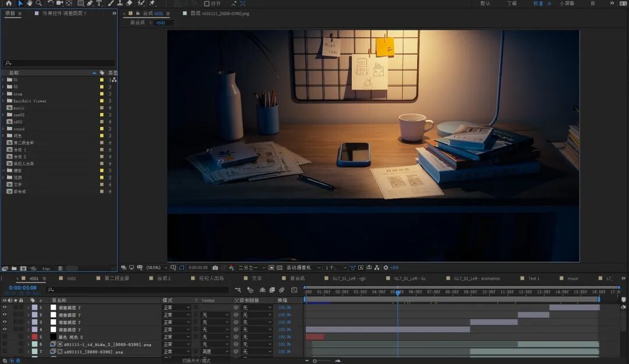Select the Pan Behind anchor point tool

coord(69,3)
